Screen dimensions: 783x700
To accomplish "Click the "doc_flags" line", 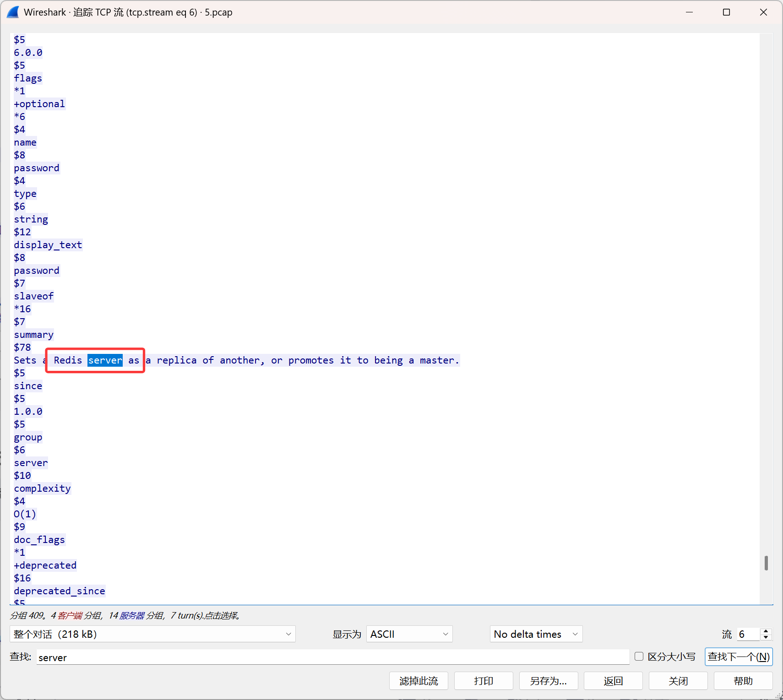I will tap(39, 540).
